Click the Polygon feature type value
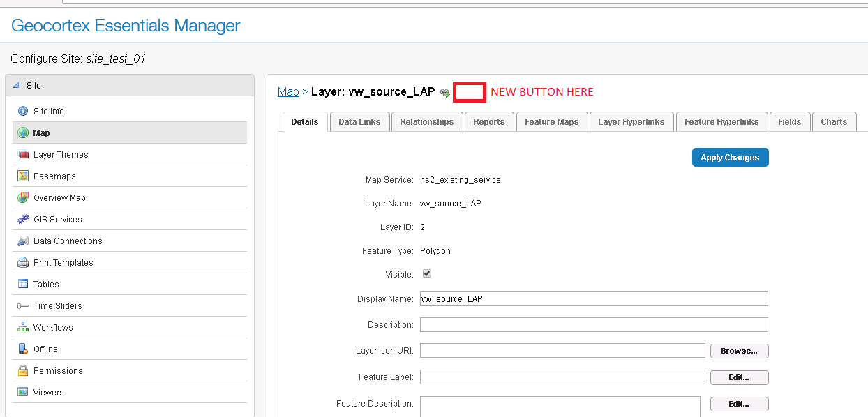 [x=435, y=250]
